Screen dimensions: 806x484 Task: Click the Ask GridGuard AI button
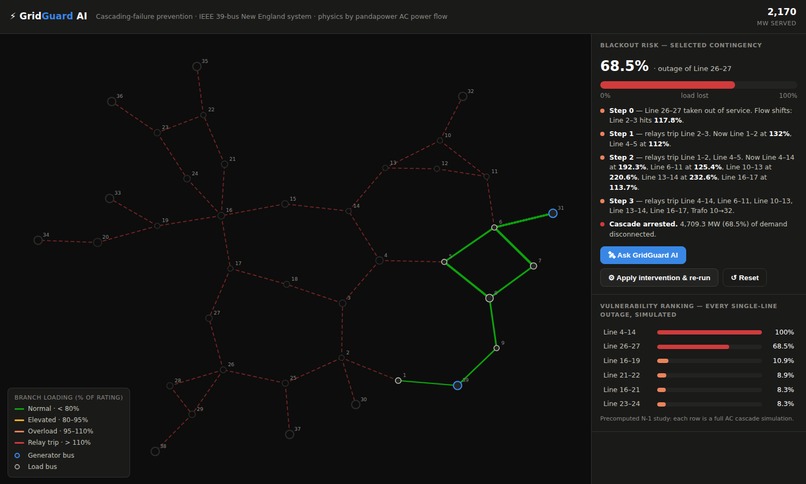[x=643, y=255]
